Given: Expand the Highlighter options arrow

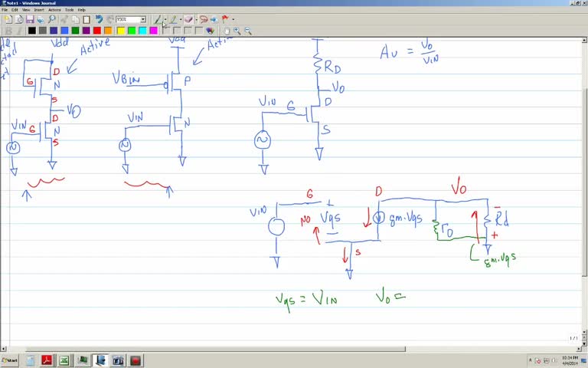Looking at the screenshot, I should pos(181,19).
